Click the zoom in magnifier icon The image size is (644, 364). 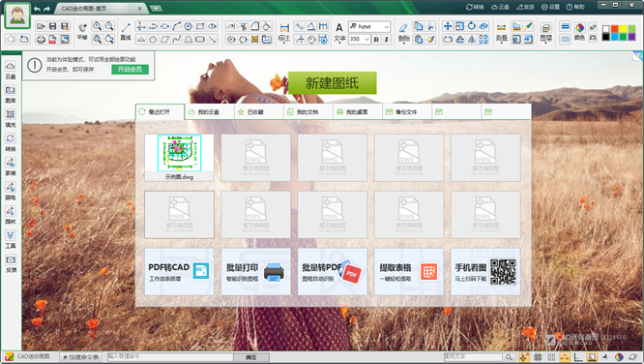(98, 26)
